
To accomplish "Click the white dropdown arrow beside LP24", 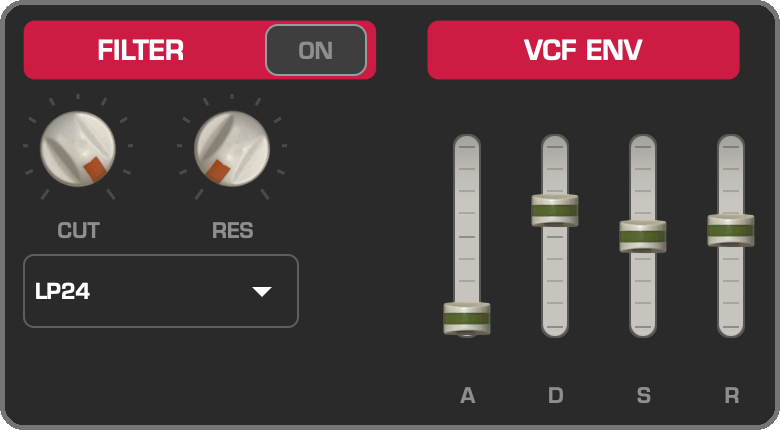I will pyautogui.click(x=262, y=292).
